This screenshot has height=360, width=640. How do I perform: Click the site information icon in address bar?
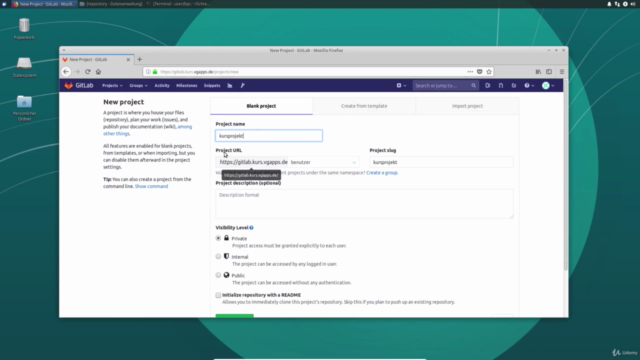[149, 72]
